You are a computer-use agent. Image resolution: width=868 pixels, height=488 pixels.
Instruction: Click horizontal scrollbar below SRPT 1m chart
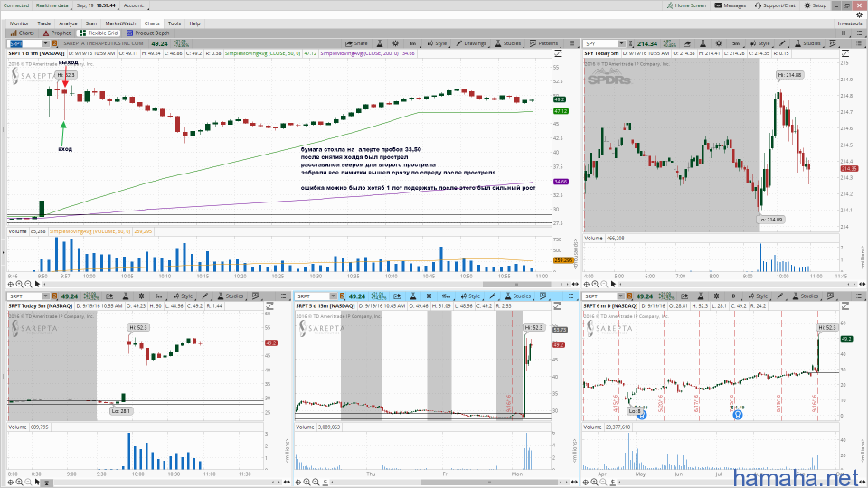[517, 284]
